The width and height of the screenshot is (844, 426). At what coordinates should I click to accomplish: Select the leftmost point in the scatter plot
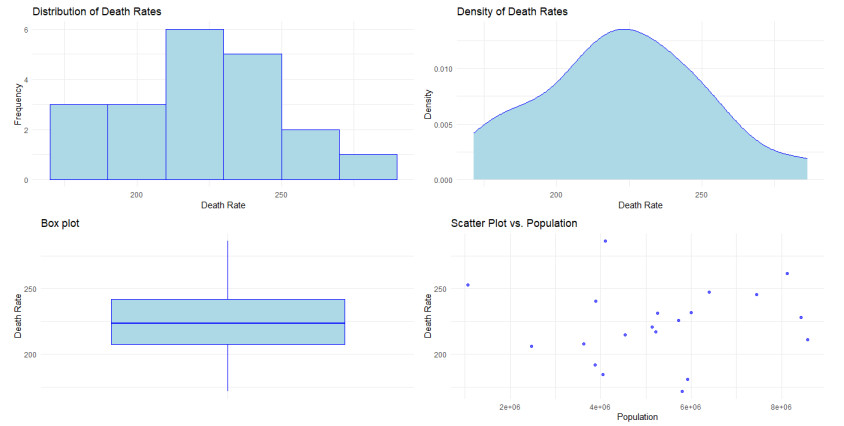(467, 285)
